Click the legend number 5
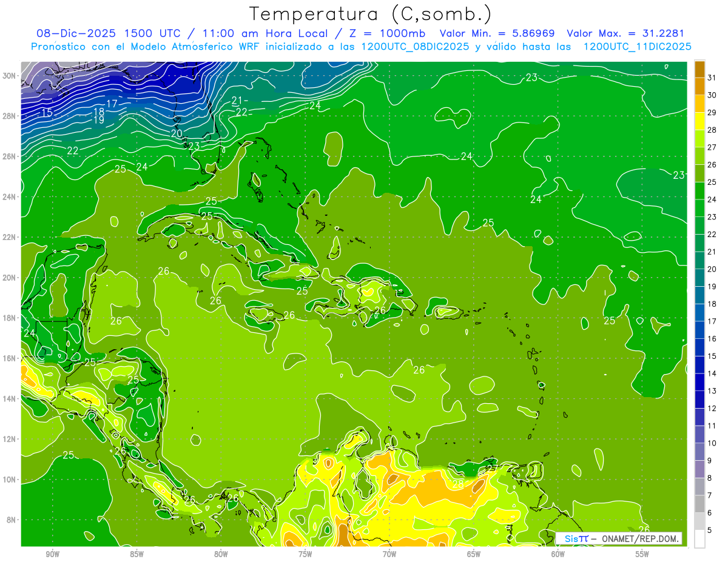The image size is (728, 562). 710,530
